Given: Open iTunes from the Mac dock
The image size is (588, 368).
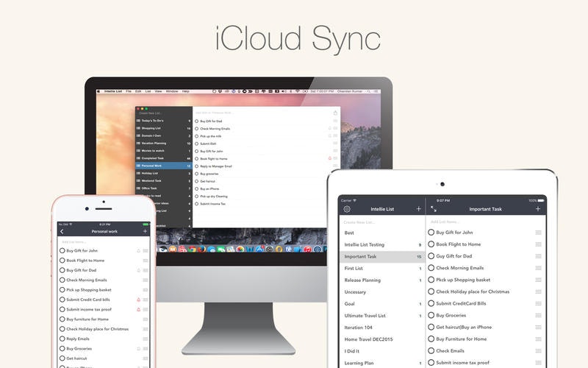Looking at the screenshot, I should [307, 249].
